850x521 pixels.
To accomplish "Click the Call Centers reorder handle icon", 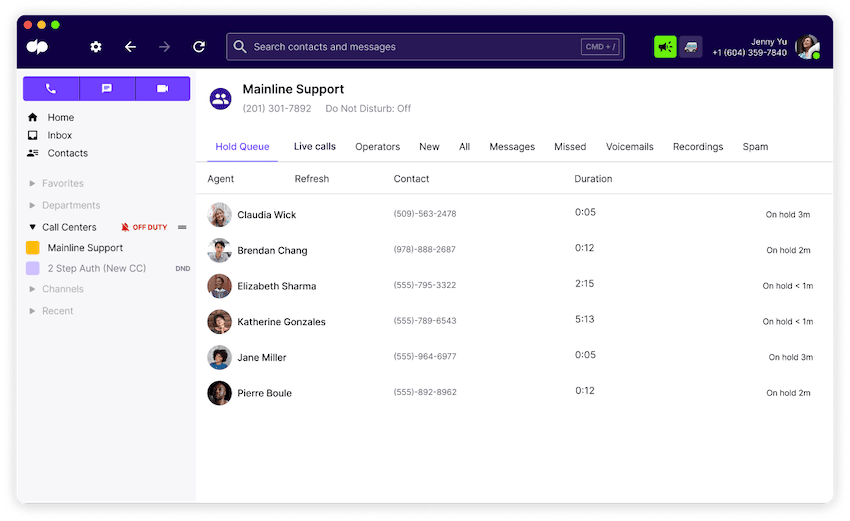I will pyautogui.click(x=182, y=227).
